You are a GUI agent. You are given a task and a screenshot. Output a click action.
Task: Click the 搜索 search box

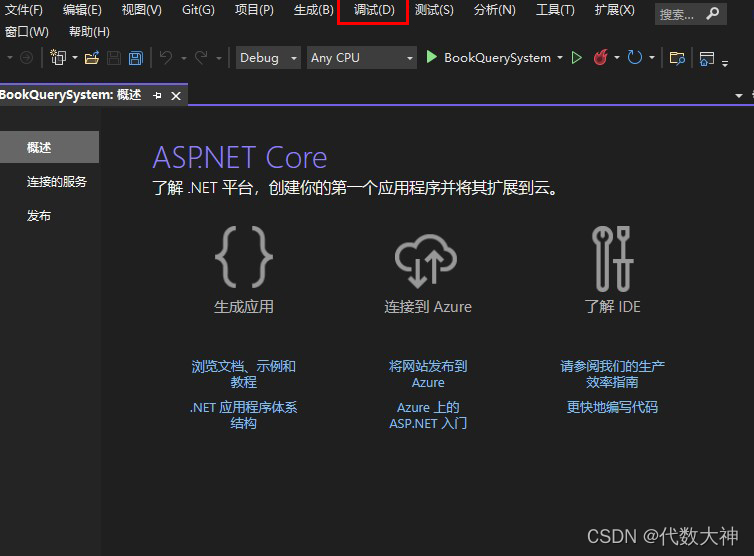691,14
